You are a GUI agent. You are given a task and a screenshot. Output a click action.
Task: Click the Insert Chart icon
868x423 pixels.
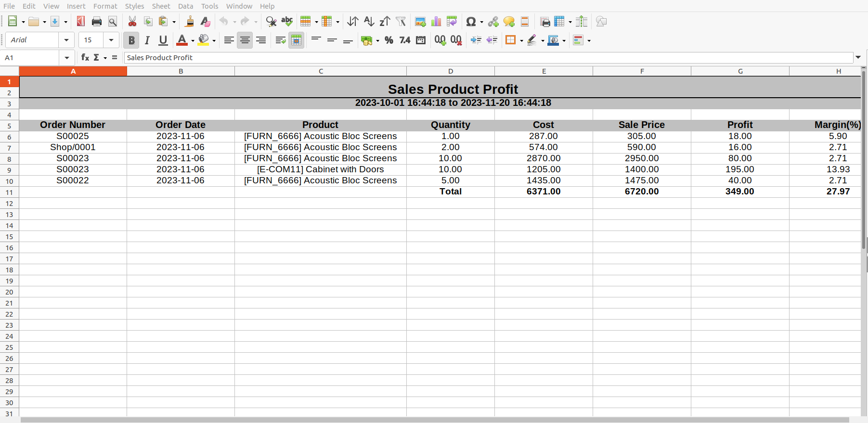point(436,22)
